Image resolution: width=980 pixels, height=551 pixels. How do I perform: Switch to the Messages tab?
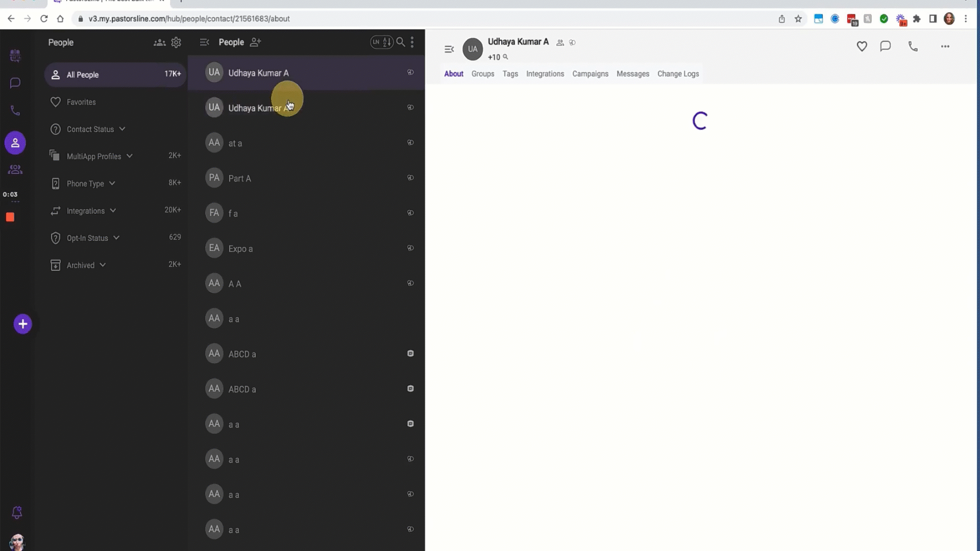click(633, 73)
